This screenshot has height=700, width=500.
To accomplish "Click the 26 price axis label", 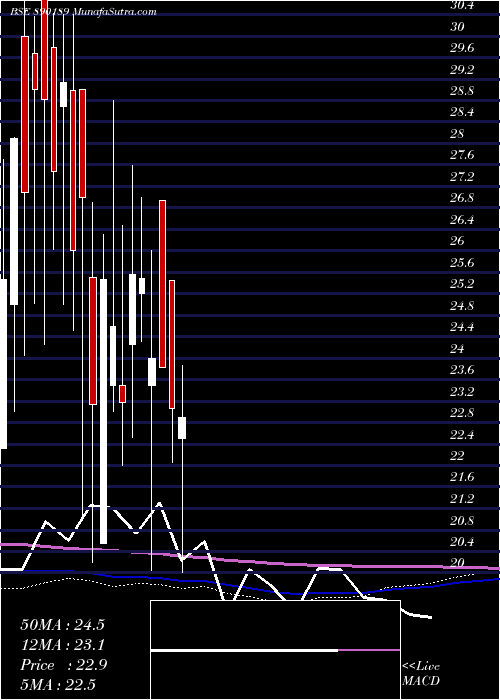I will coord(458,241).
